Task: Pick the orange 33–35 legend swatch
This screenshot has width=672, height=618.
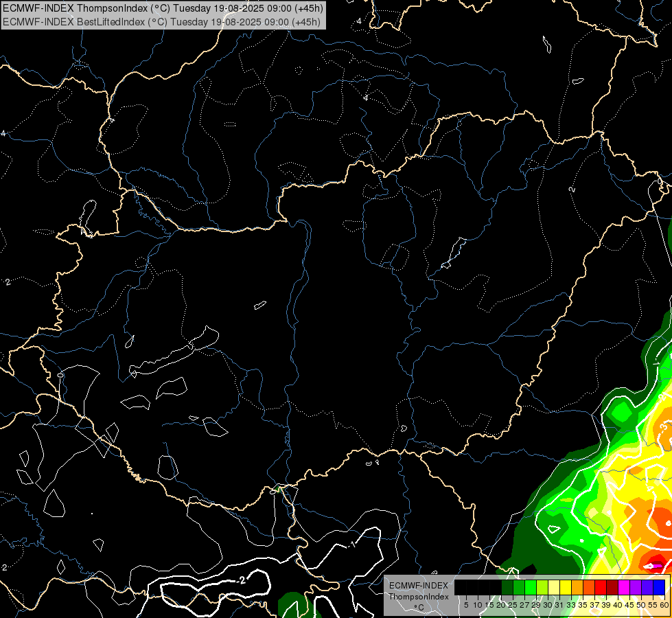Action: [577, 587]
